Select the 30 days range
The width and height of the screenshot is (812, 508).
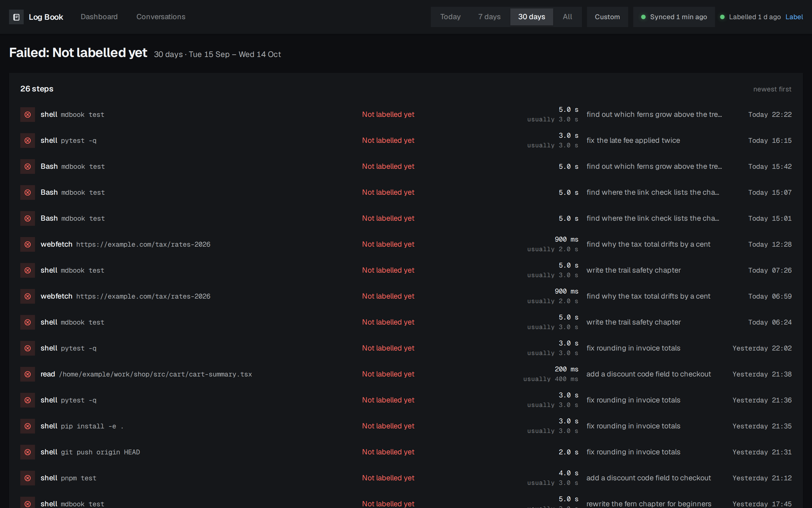click(x=531, y=17)
